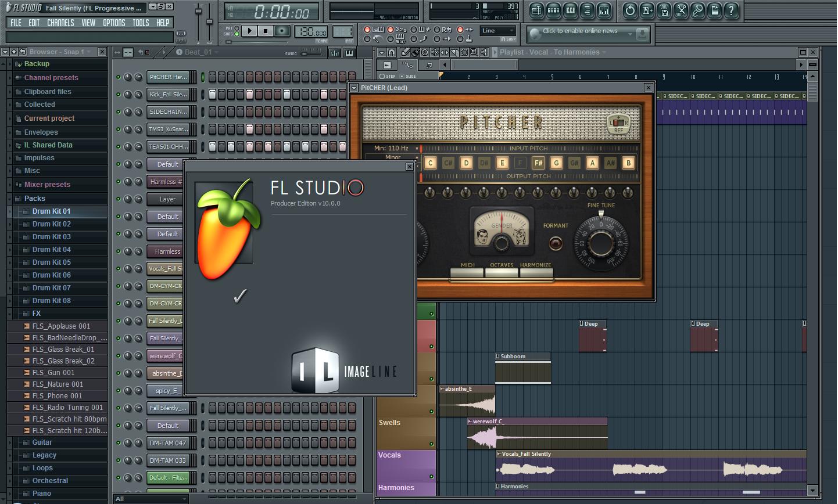Click the render to audio file icon
The height and width of the screenshot is (504, 838).
coord(664,9)
